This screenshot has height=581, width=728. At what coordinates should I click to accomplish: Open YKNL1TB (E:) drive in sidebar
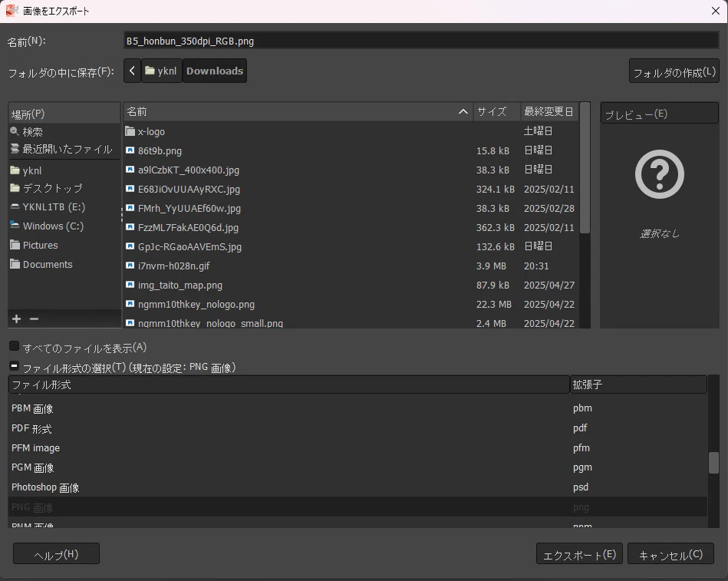(64, 207)
